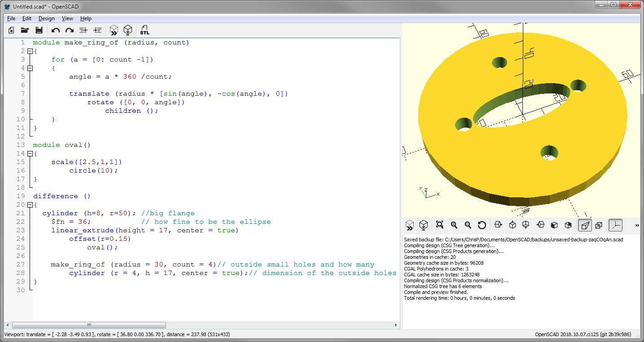Zoom in on the 3D view

click(454, 225)
